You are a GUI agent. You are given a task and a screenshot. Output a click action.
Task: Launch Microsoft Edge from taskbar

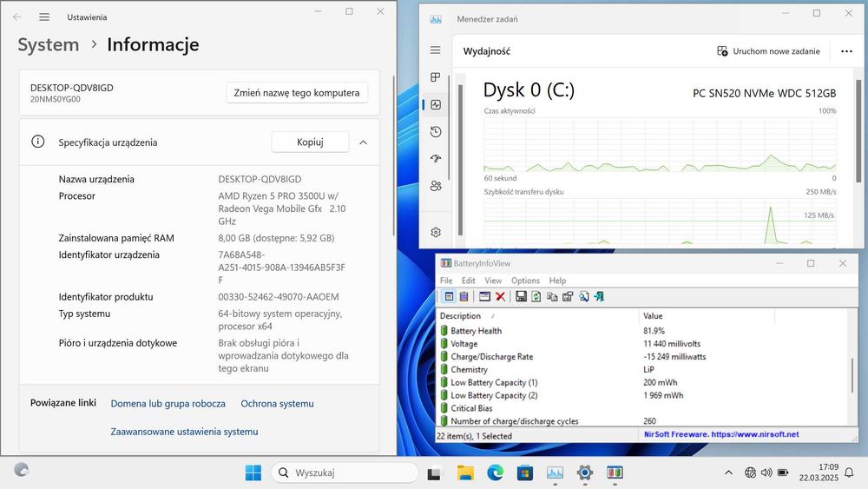[x=496, y=472]
